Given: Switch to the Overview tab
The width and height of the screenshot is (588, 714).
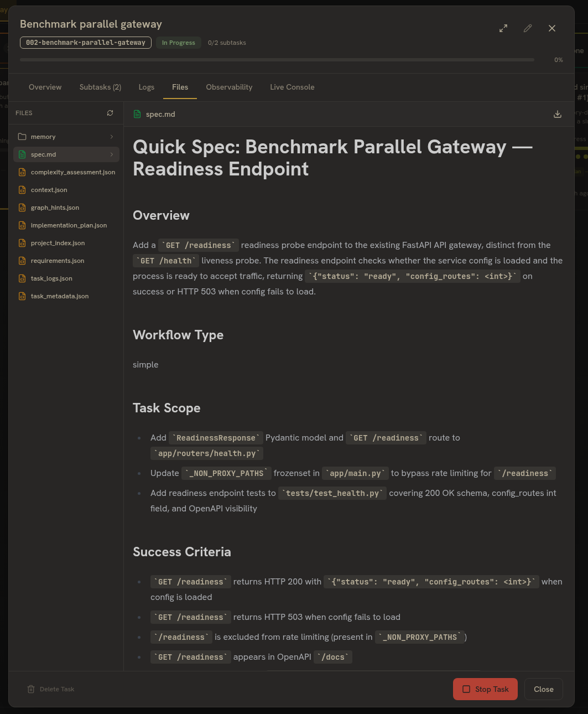Looking at the screenshot, I should (45, 87).
